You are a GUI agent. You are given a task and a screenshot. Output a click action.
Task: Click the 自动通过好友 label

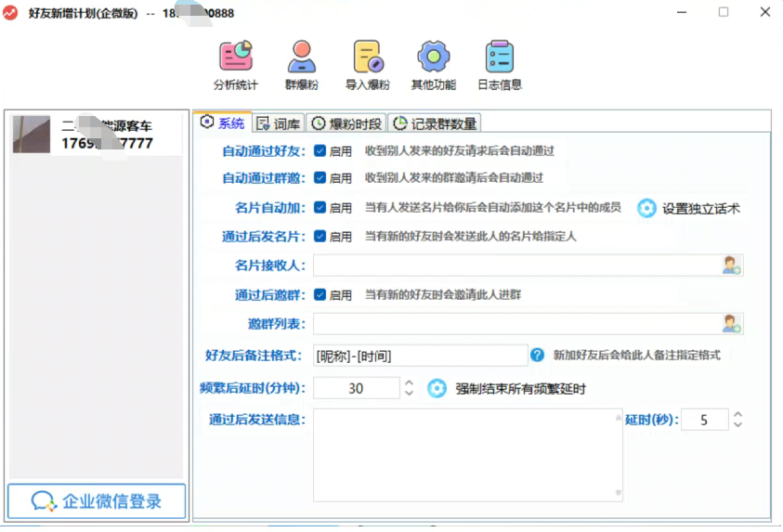coord(264,151)
